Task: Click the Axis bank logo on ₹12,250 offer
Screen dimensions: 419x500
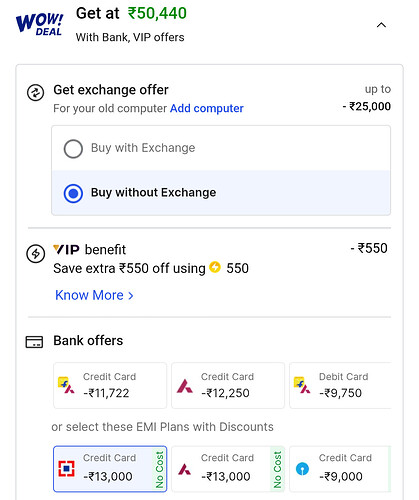Action: 185,386
